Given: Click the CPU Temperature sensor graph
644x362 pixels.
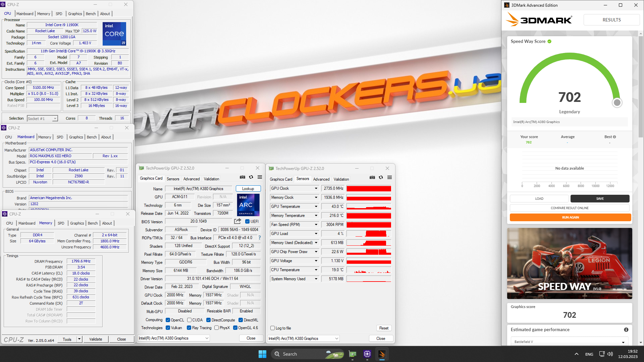Looking at the screenshot, I should (x=369, y=270).
